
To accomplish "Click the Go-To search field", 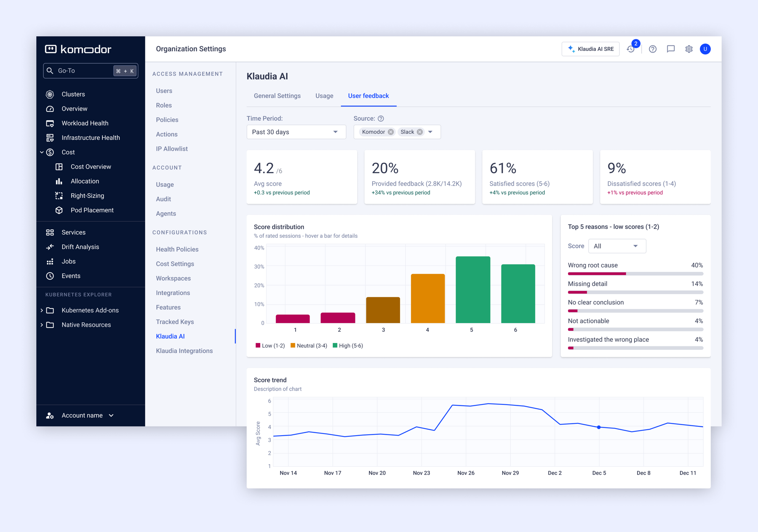I will coord(90,71).
